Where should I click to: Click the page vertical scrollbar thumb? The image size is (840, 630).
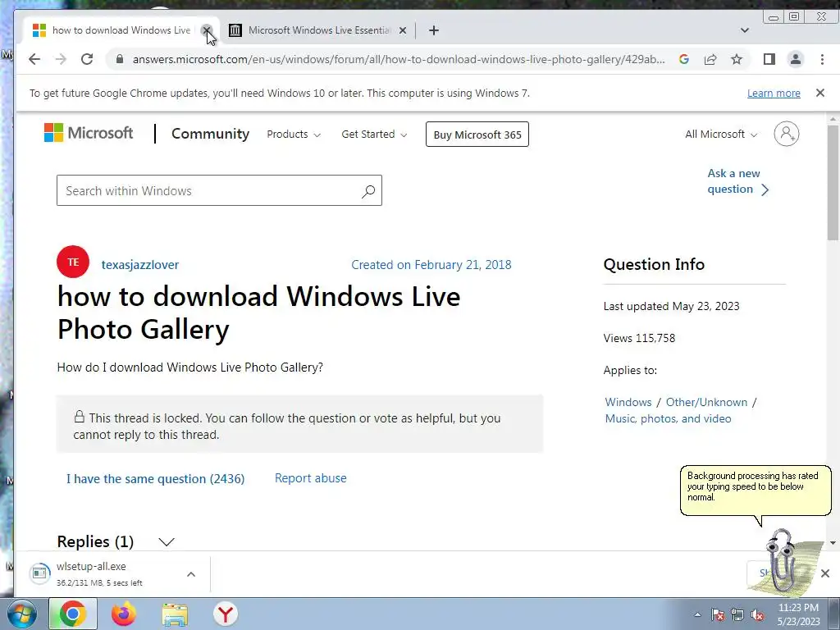[x=833, y=182]
